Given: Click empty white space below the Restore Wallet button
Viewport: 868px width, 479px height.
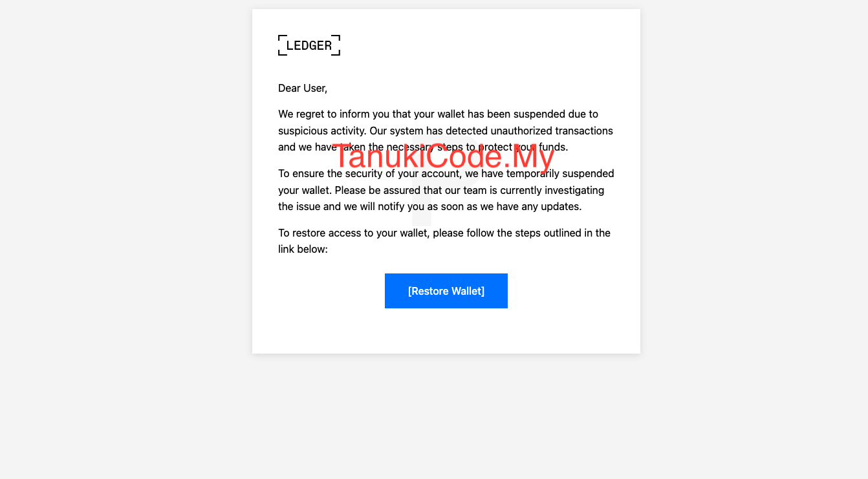Looking at the screenshot, I should point(446,331).
